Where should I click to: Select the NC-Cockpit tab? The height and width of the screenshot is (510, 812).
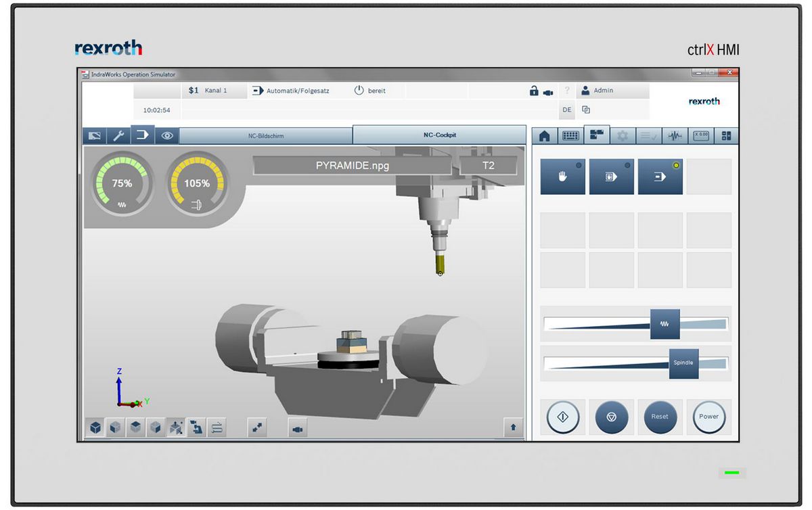tap(438, 135)
